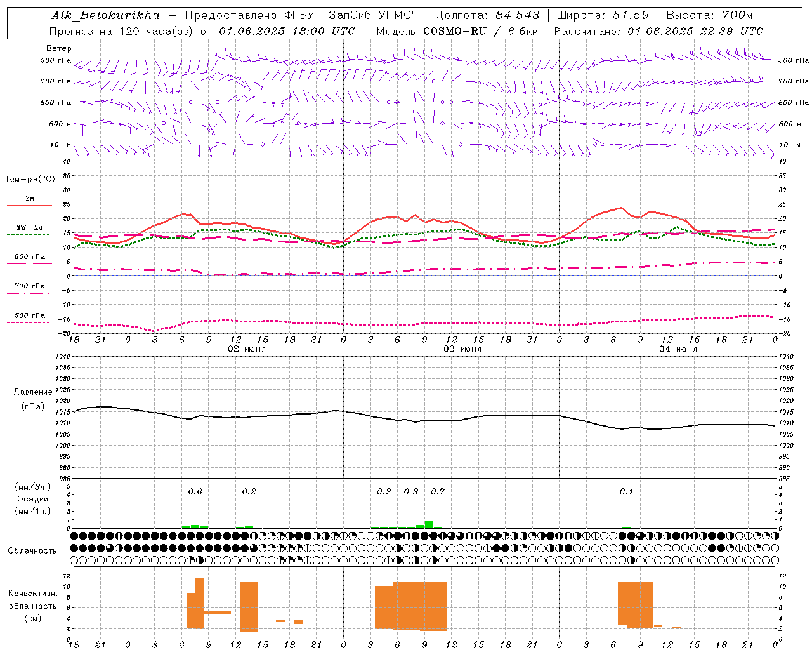The image size is (812, 650).
Task: Click the 0.1 precipitation value
Action: 627,491
